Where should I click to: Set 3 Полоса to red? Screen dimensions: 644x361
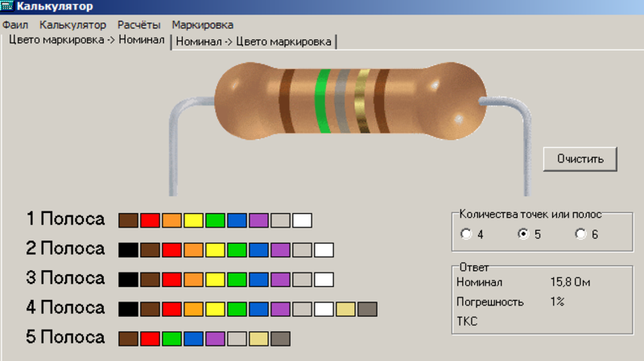(171, 279)
